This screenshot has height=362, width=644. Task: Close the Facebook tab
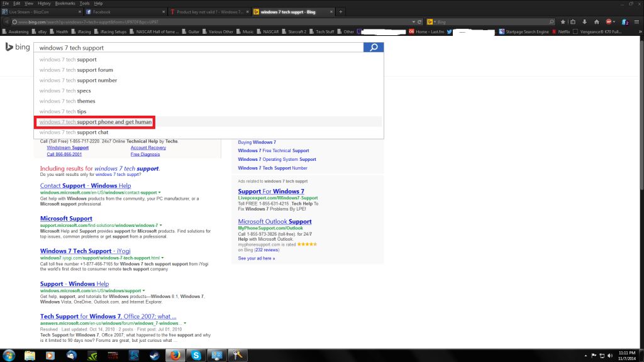pyautogui.click(x=164, y=12)
